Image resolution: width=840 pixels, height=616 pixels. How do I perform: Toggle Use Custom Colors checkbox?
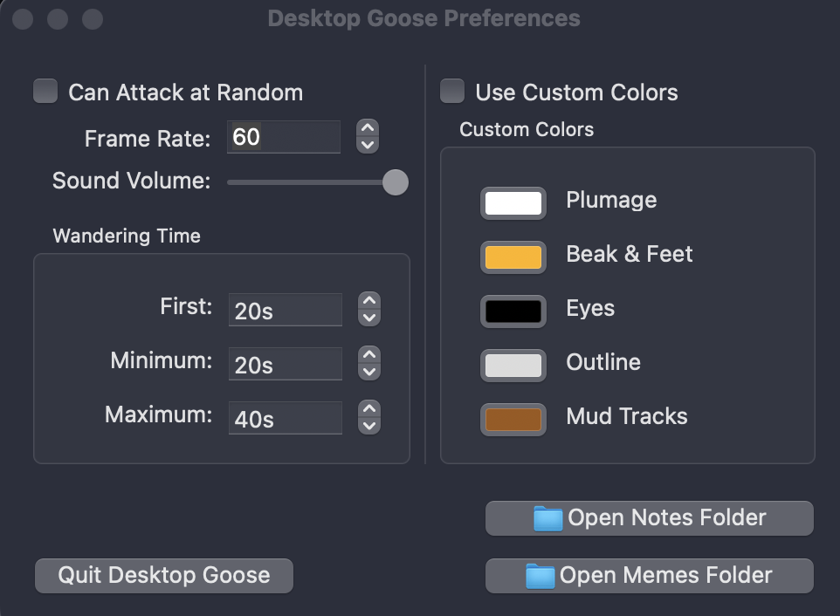[452, 92]
